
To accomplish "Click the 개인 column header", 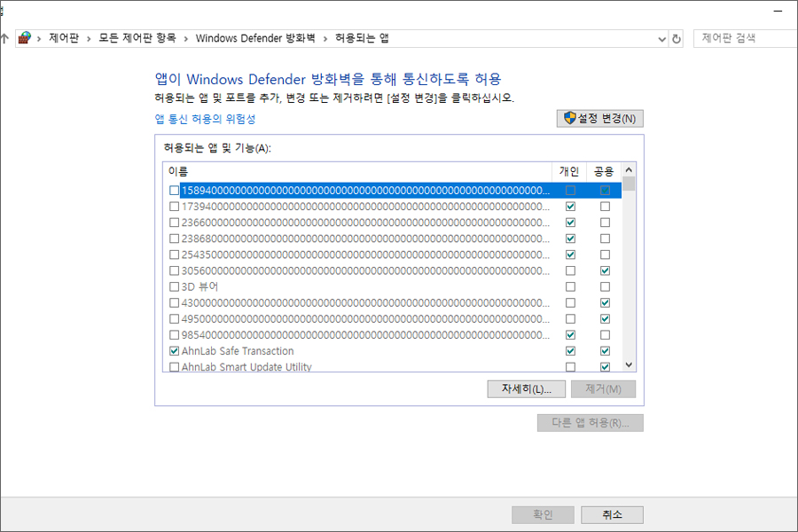I will point(569,171).
